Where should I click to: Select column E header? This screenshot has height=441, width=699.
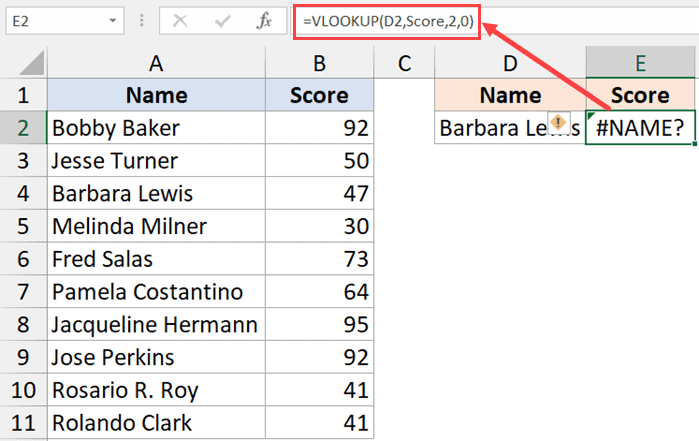(x=640, y=63)
